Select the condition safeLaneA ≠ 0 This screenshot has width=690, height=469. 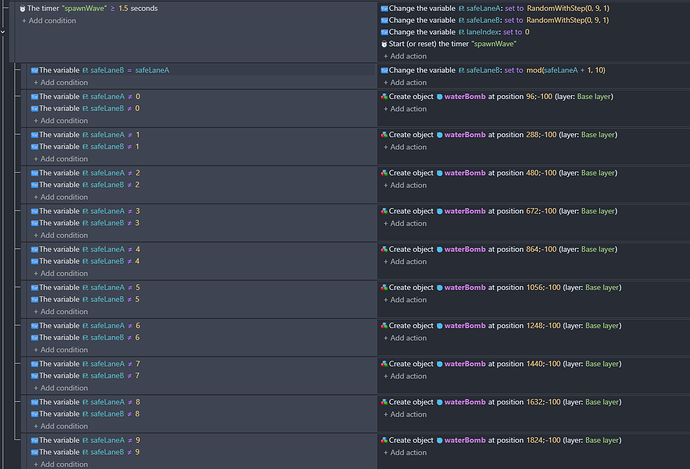click(x=85, y=96)
